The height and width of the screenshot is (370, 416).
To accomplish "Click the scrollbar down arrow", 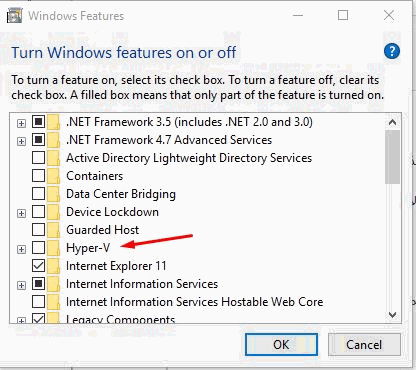I will click(x=392, y=315).
